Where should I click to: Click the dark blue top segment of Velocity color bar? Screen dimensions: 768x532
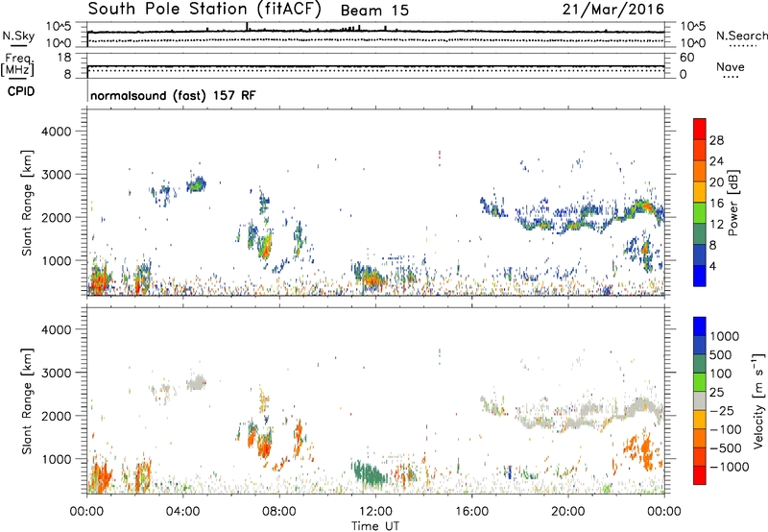point(700,326)
